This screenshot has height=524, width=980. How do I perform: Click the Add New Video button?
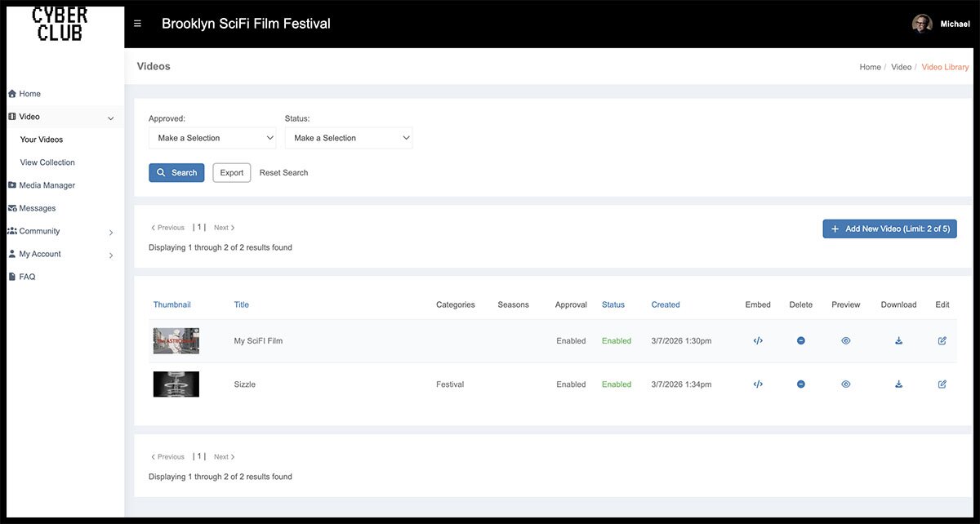coord(889,229)
